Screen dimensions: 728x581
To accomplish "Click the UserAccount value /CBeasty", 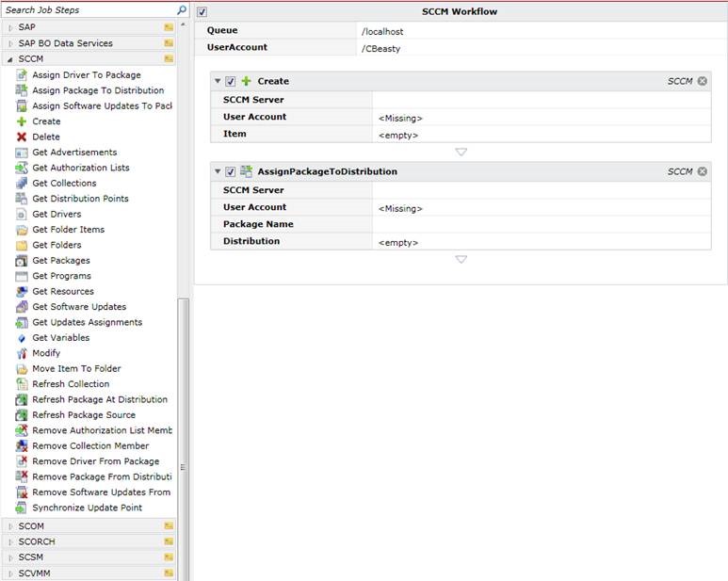I will coord(380,48).
